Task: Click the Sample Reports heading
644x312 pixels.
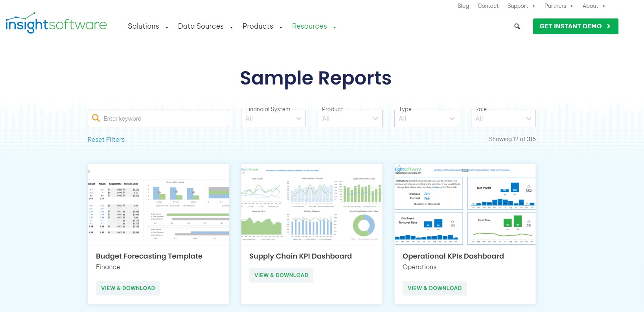Action: pyautogui.click(x=316, y=78)
